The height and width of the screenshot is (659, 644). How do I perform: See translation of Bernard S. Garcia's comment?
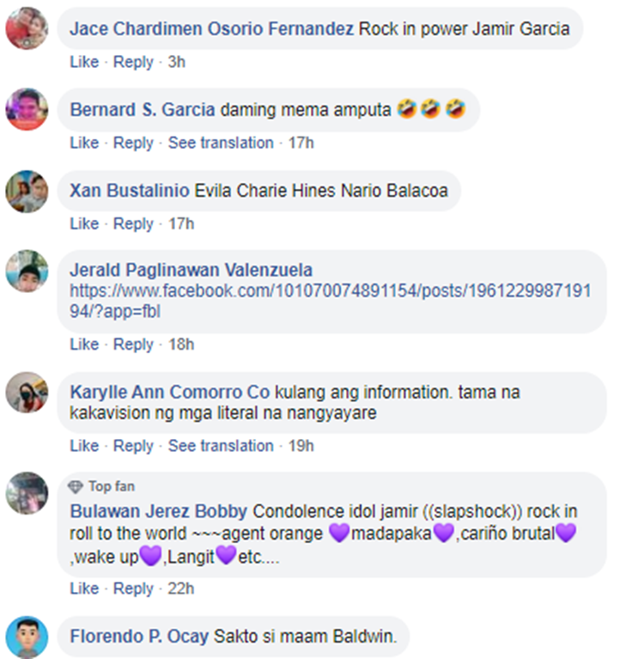click(221, 143)
